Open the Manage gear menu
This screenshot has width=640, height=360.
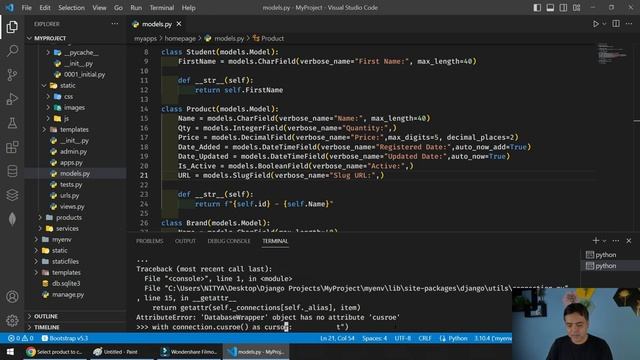(12, 320)
